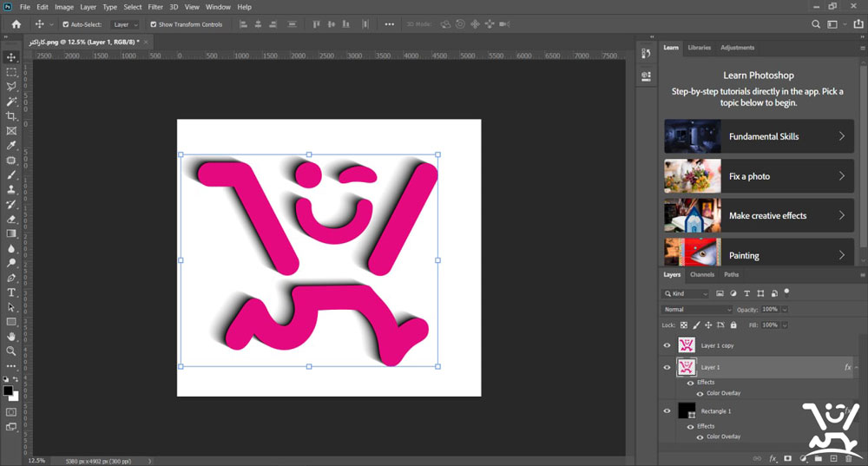Screen dimensions: 868x466
Task: Toggle the Auto-Select checkbox
Action: [65, 24]
